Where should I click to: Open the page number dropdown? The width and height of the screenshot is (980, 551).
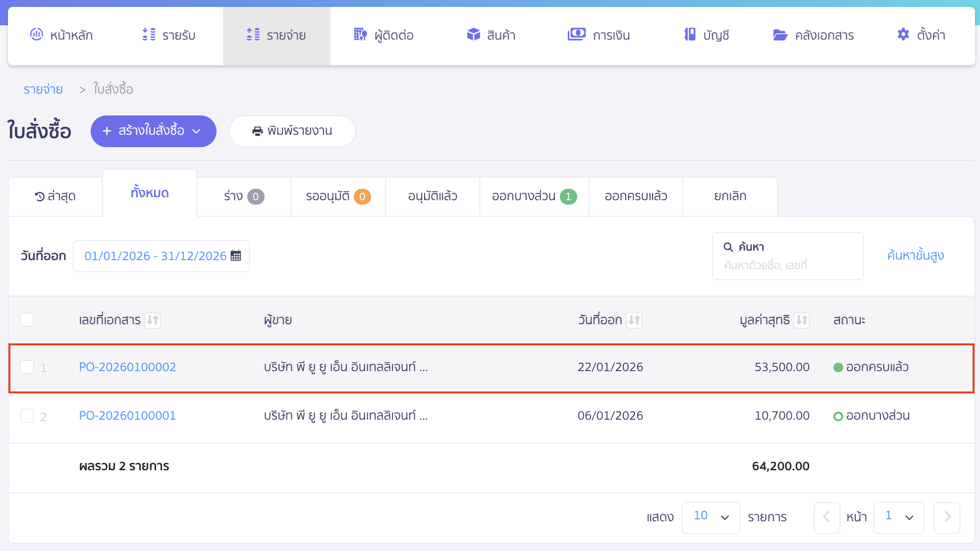pyautogui.click(x=898, y=517)
